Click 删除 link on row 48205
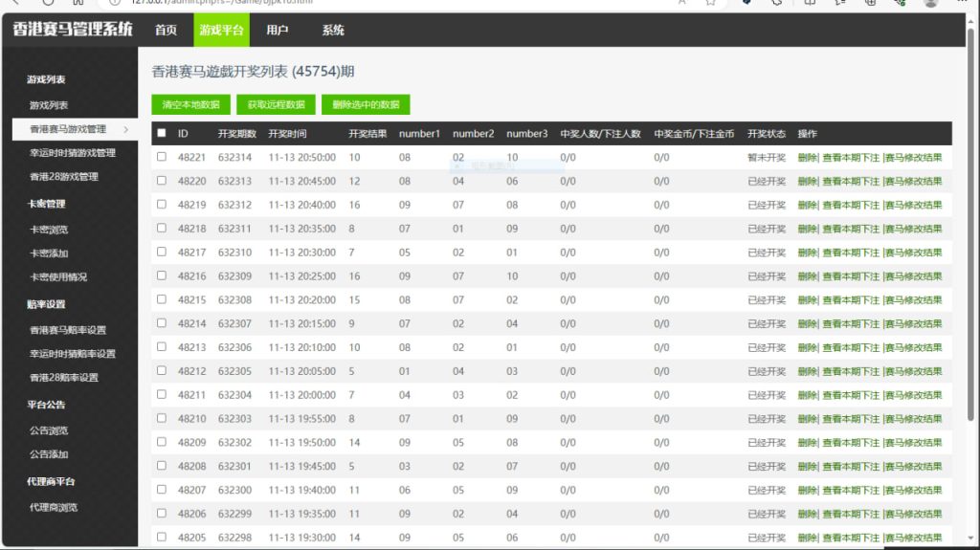The image size is (980, 550). 807,538
